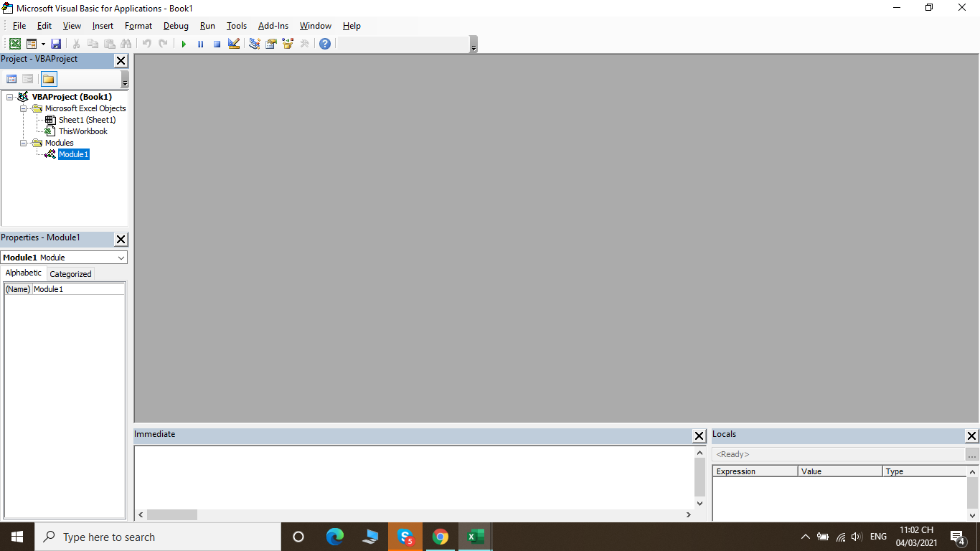Click the (Name) property value Module1 field

tap(78, 289)
